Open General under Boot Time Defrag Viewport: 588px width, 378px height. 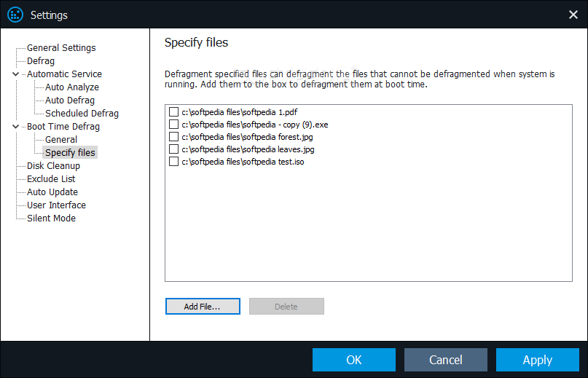pyautogui.click(x=61, y=140)
